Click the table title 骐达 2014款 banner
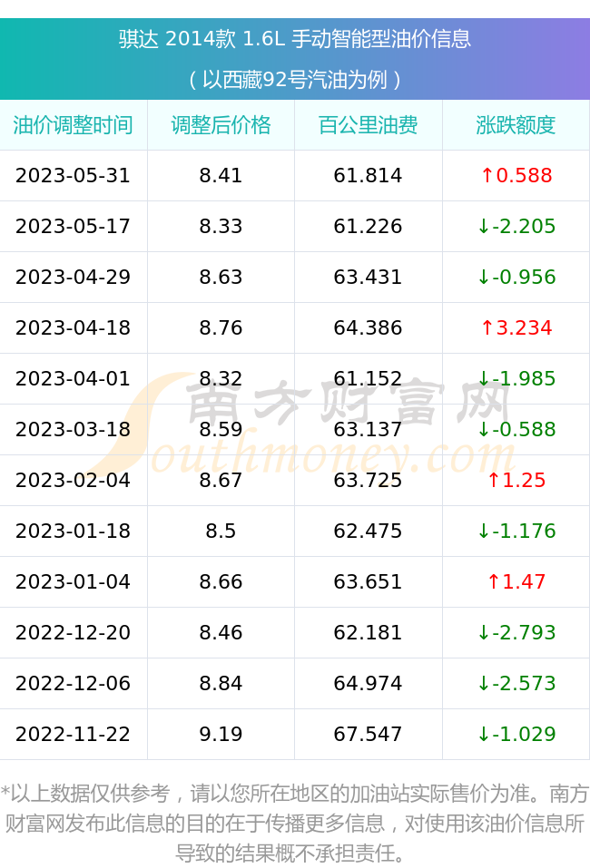This screenshot has height=868, width=590. coord(295,39)
